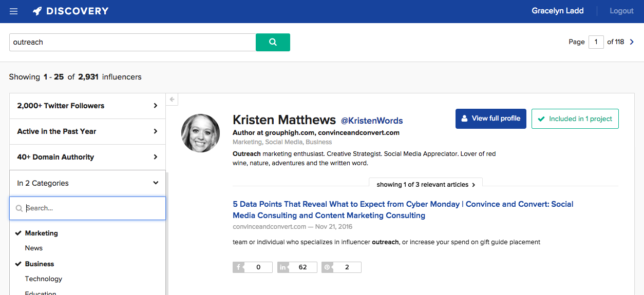644x295 pixels.
Task: Go to next page arrow
Action: 632,42
